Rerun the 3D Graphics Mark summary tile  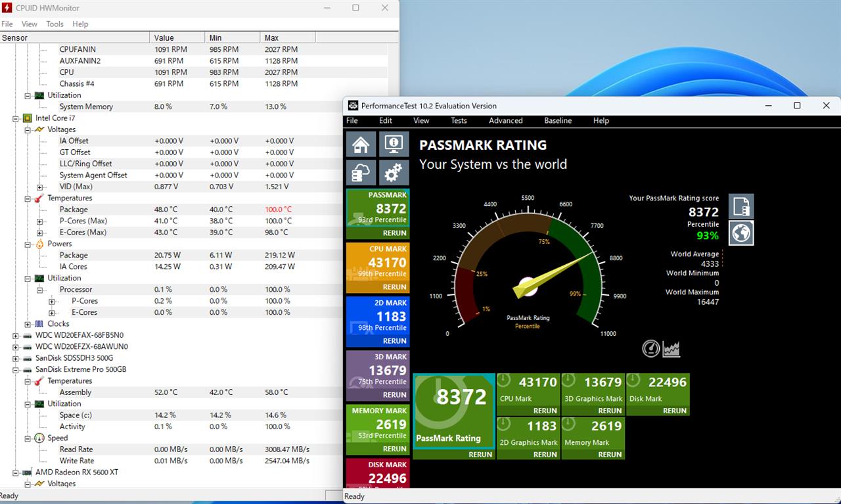(610, 411)
